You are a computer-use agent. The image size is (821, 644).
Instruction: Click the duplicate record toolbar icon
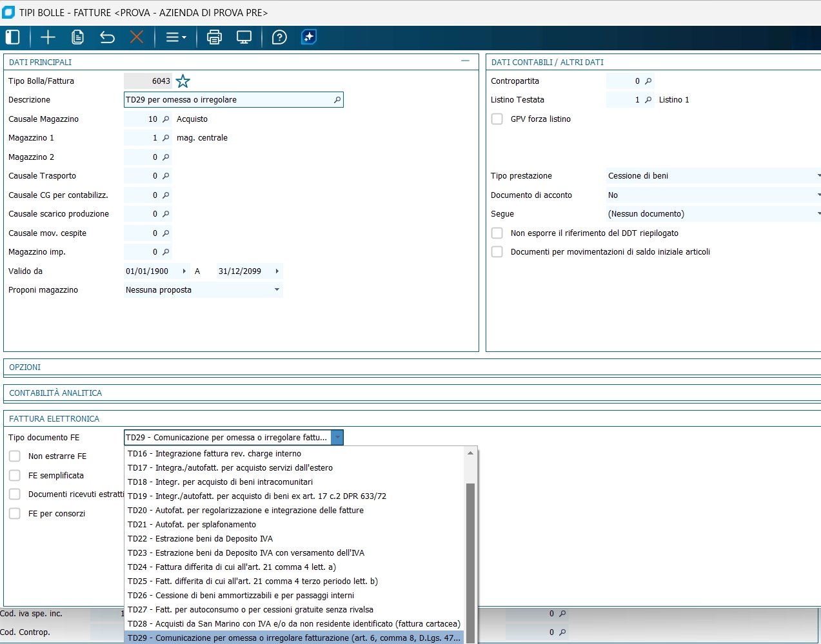[x=77, y=37]
